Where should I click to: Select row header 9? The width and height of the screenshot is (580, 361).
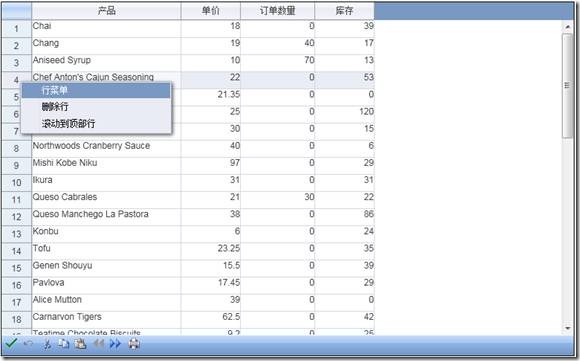[x=17, y=165]
